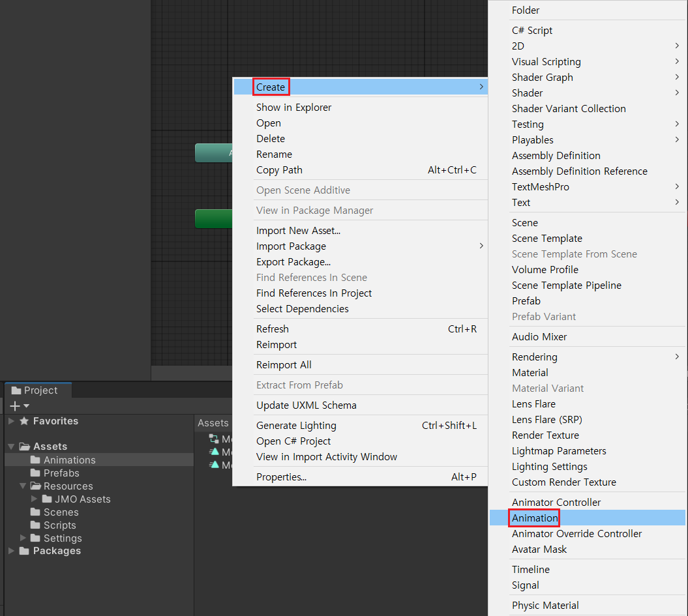The image size is (688, 616).
Task: Collapse the Assets tree node
Action: pyautogui.click(x=11, y=447)
